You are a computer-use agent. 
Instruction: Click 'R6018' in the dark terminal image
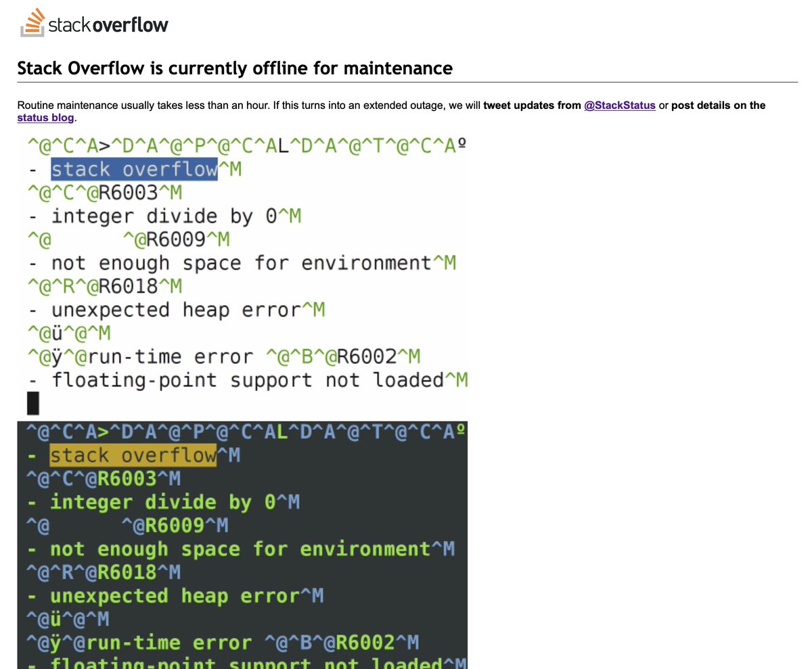(x=127, y=572)
